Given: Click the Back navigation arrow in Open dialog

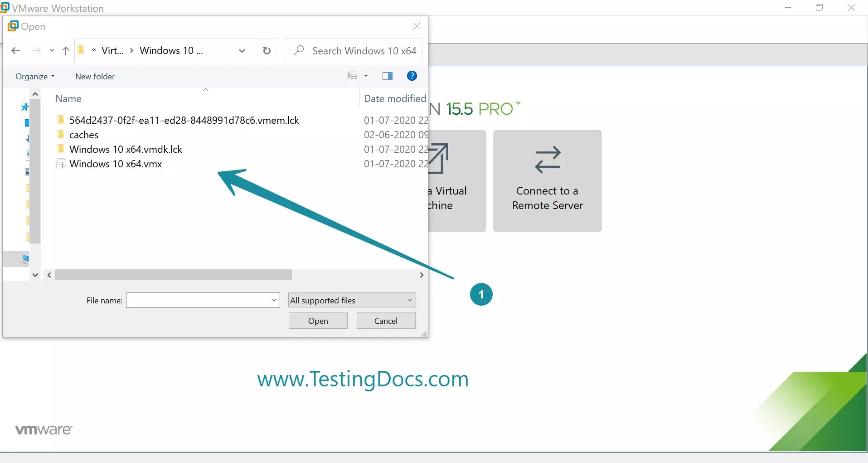Looking at the screenshot, I should click(x=16, y=51).
